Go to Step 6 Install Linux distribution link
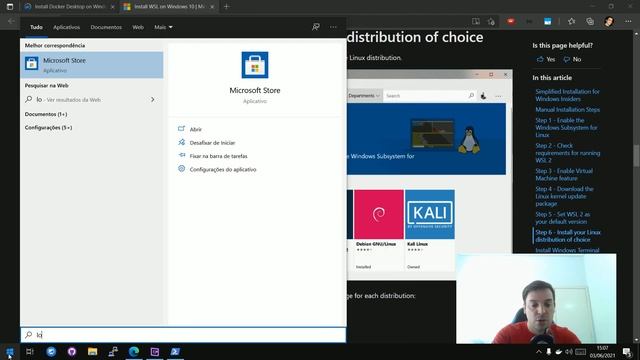The image size is (640, 360). pyautogui.click(x=568, y=236)
